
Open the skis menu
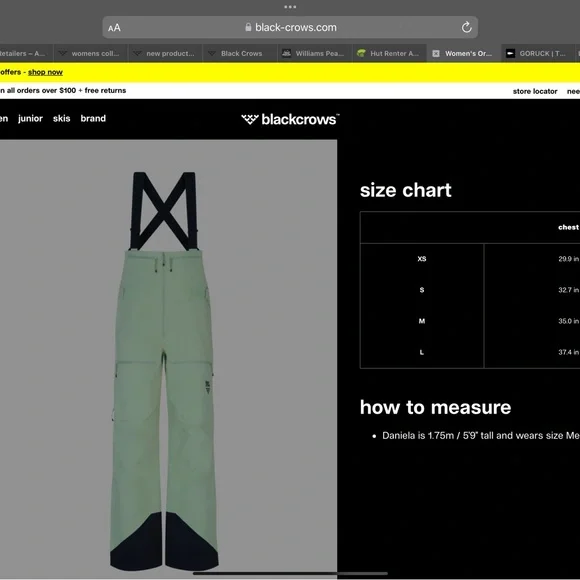tap(61, 118)
